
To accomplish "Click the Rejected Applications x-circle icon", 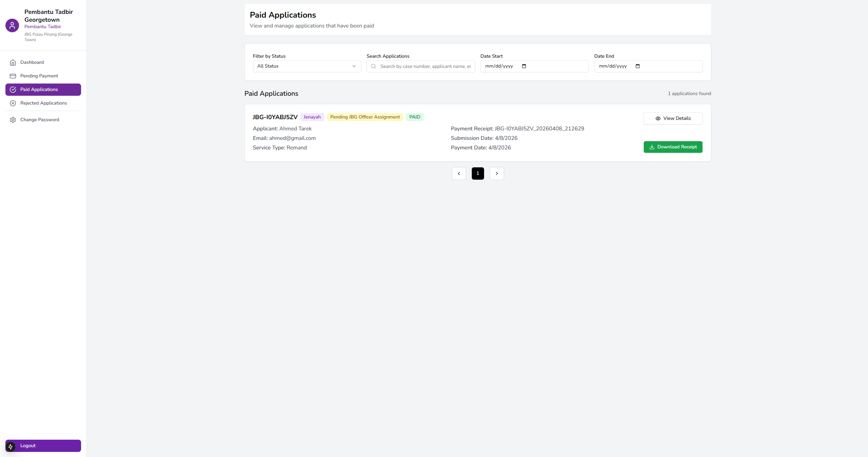I will [x=13, y=103].
